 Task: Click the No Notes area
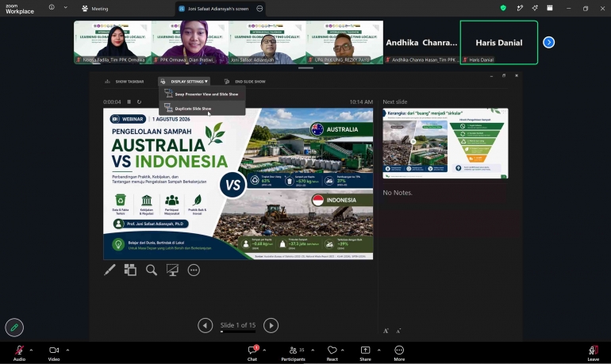[x=398, y=193]
